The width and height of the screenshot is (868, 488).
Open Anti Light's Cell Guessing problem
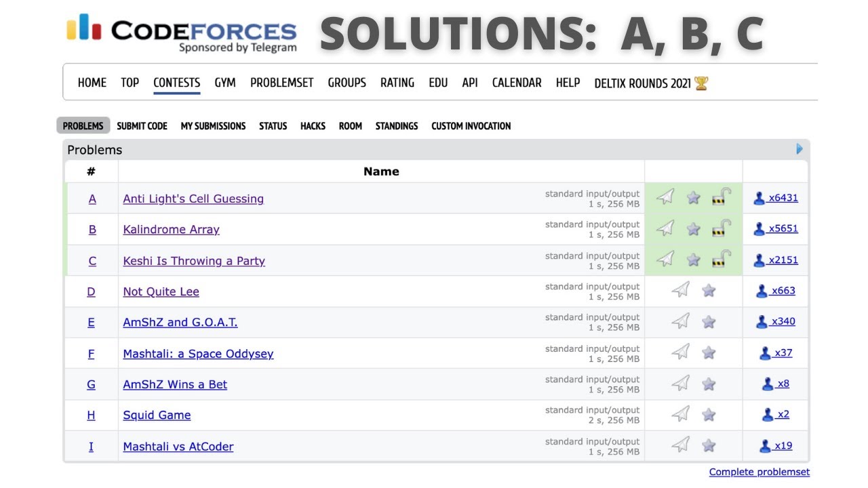[x=193, y=199]
